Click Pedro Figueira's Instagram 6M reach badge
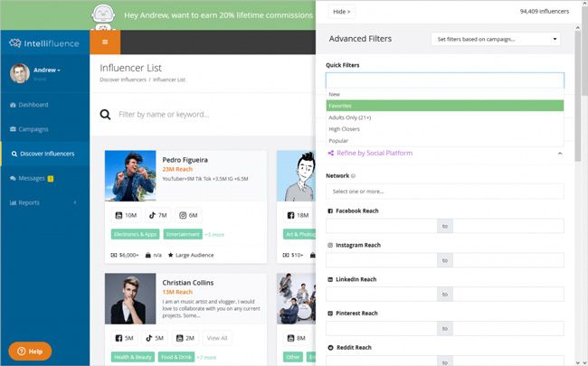The height and width of the screenshot is (366, 588). [188, 215]
